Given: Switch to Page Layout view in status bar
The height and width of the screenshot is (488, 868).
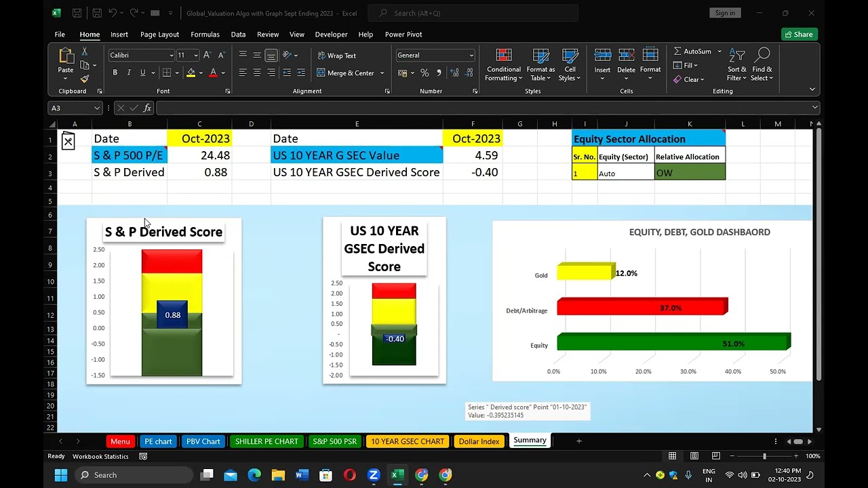Looking at the screenshot, I should tap(694, 456).
